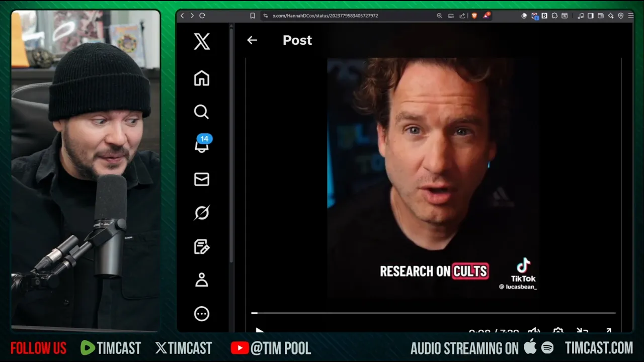Open the Profile person icon
The height and width of the screenshot is (362, 644).
click(x=202, y=280)
